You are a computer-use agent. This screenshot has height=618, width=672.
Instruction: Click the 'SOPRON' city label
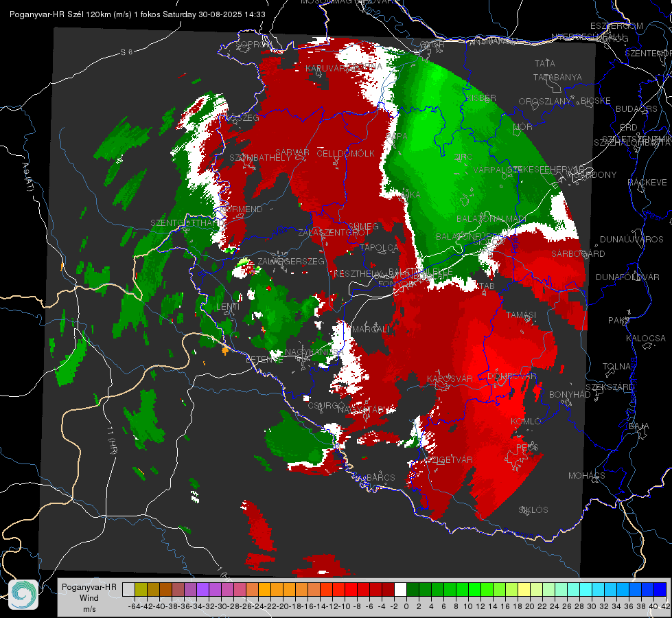click(253, 44)
